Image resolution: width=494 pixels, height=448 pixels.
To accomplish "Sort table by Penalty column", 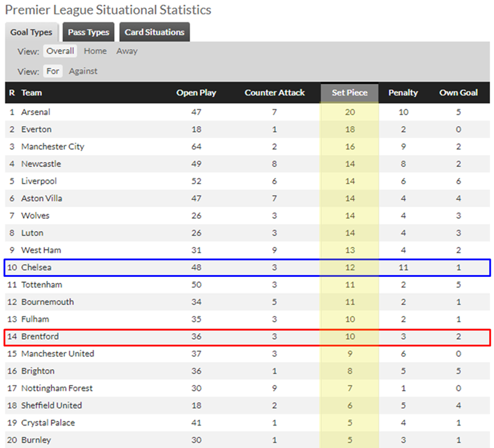I will click(403, 92).
